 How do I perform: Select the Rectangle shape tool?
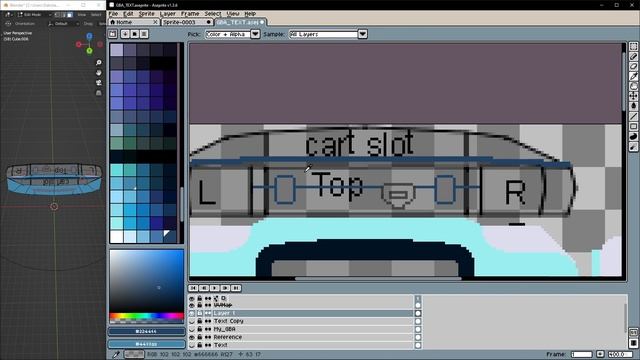click(633, 126)
